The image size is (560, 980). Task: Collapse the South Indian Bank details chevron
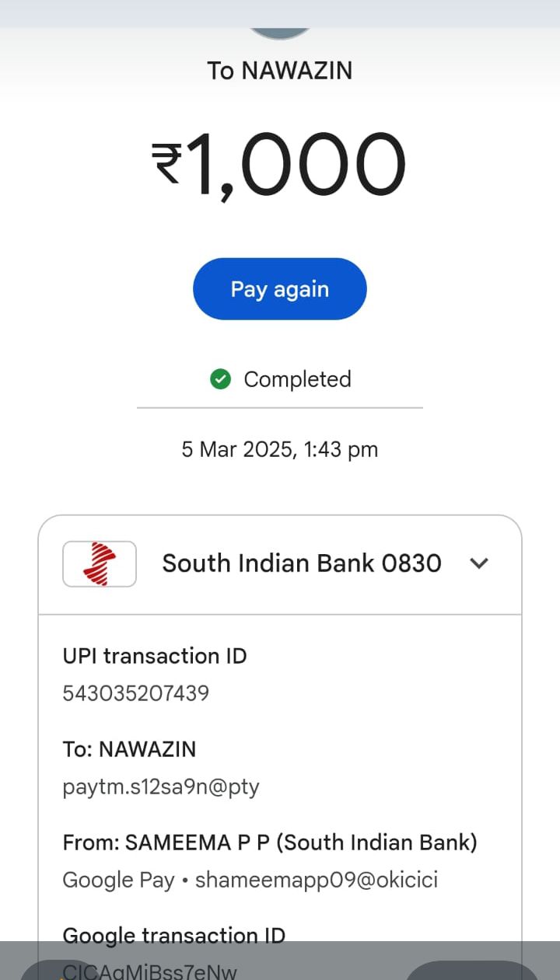pyautogui.click(x=480, y=563)
